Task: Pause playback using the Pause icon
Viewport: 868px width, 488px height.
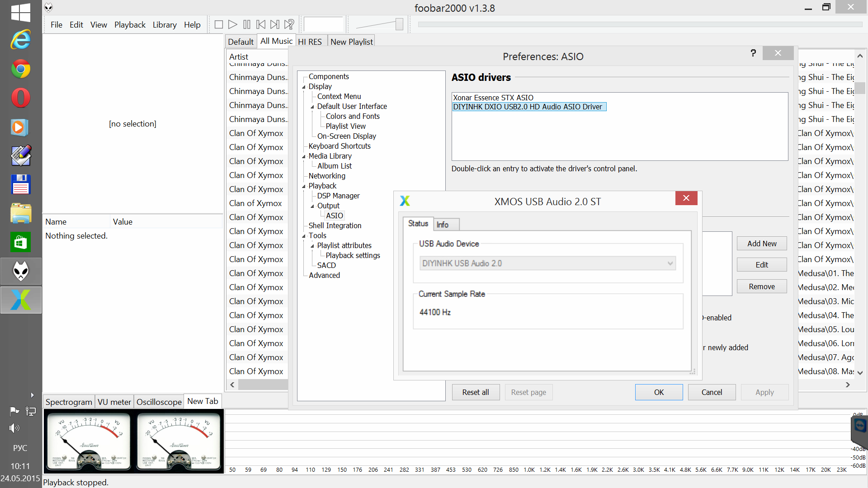Action: (x=247, y=24)
